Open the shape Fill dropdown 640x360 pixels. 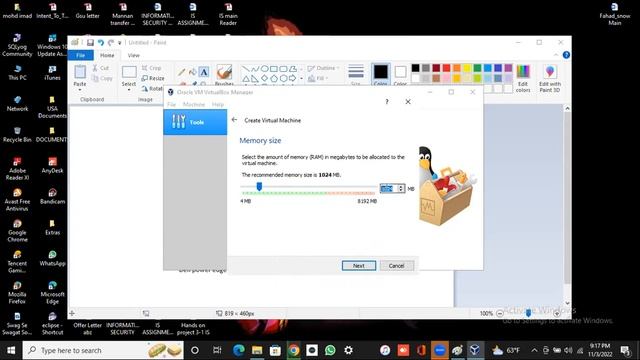[x=318, y=78]
